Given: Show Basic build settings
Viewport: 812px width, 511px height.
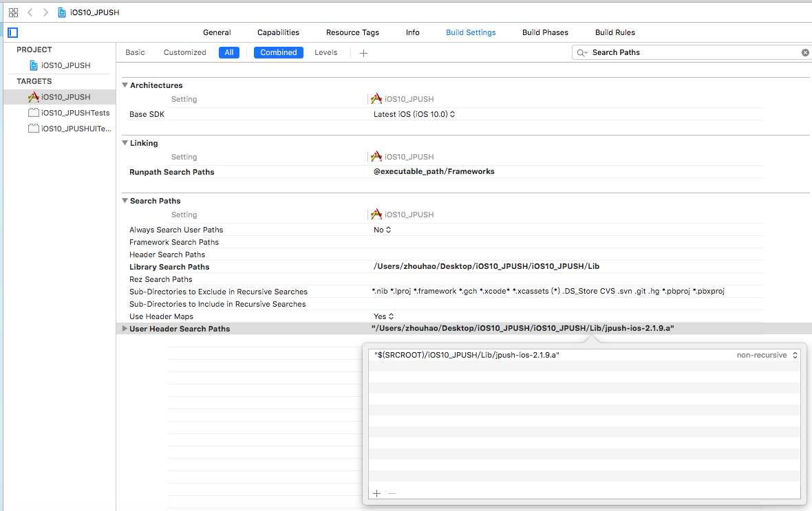Looking at the screenshot, I should (135, 52).
